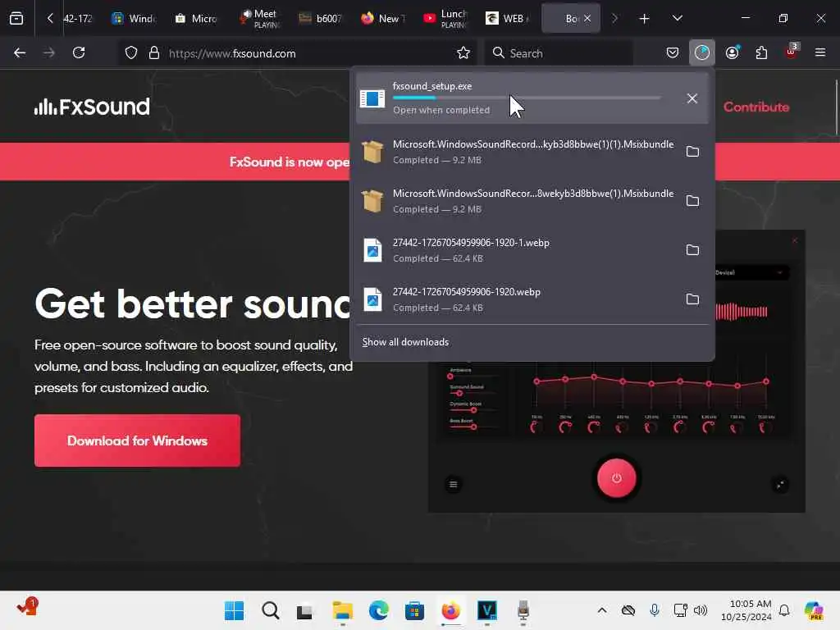Viewport: 840px width, 630px height.
Task: Click Show all downloads
Action: point(405,342)
